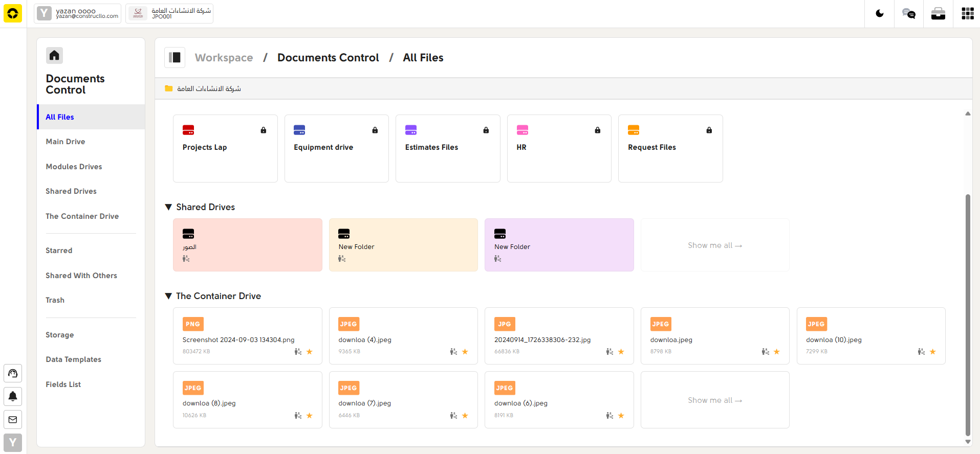Viewport: 980px width, 454px height.
Task: Open Modules Drives in sidebar
Action: point(91,167)
